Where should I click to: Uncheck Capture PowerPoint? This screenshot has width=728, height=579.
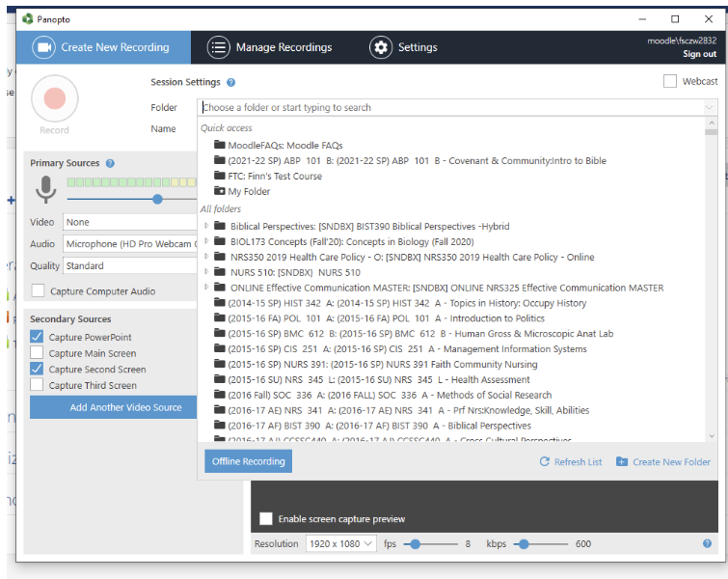click(38, 337)
